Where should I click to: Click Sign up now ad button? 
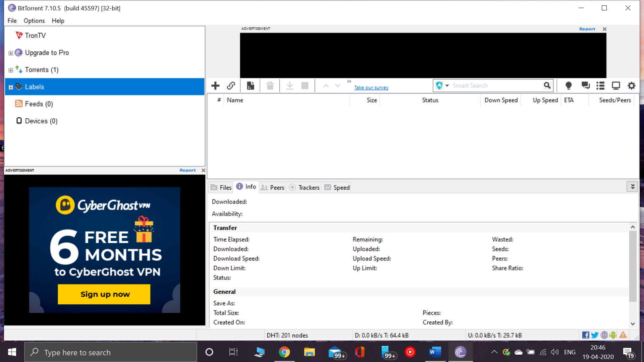pyautogui.click(x=104, y=294)
